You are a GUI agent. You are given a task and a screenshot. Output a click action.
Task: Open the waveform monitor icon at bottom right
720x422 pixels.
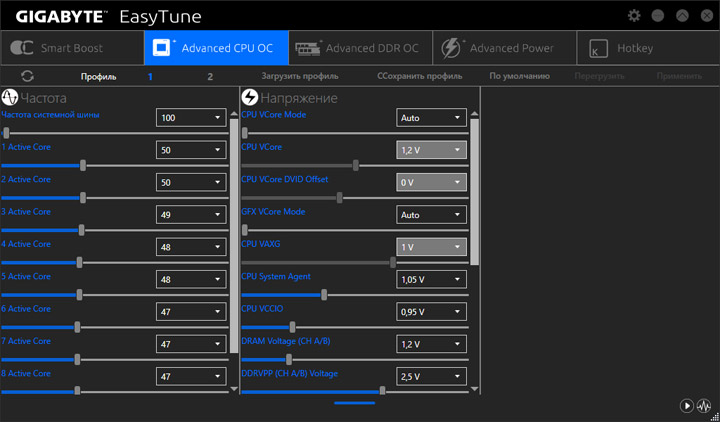[703, 405]
